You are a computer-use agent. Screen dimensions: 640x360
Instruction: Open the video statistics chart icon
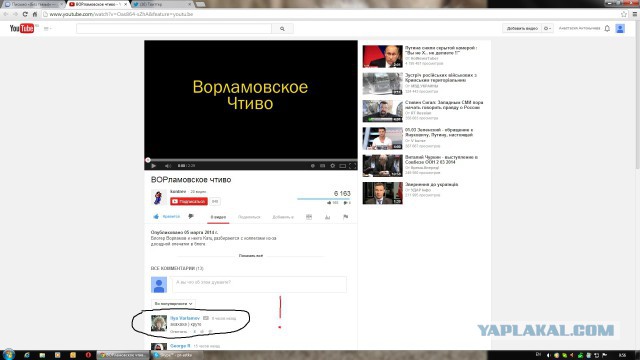[x=327, y=217]
